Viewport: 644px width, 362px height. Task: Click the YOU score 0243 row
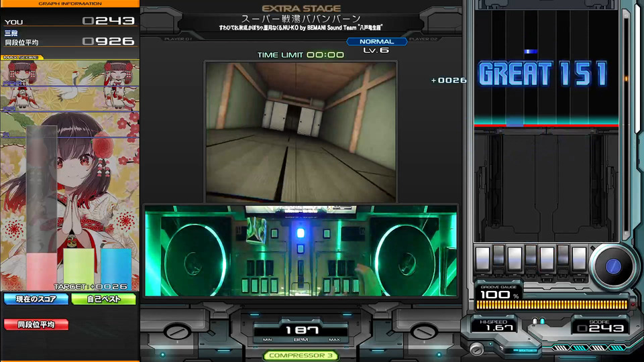70,21
